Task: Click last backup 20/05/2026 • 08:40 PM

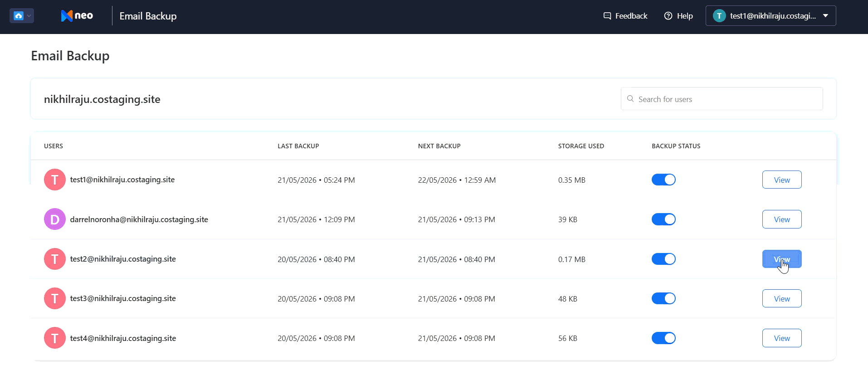Action: [x=316, y=259]
